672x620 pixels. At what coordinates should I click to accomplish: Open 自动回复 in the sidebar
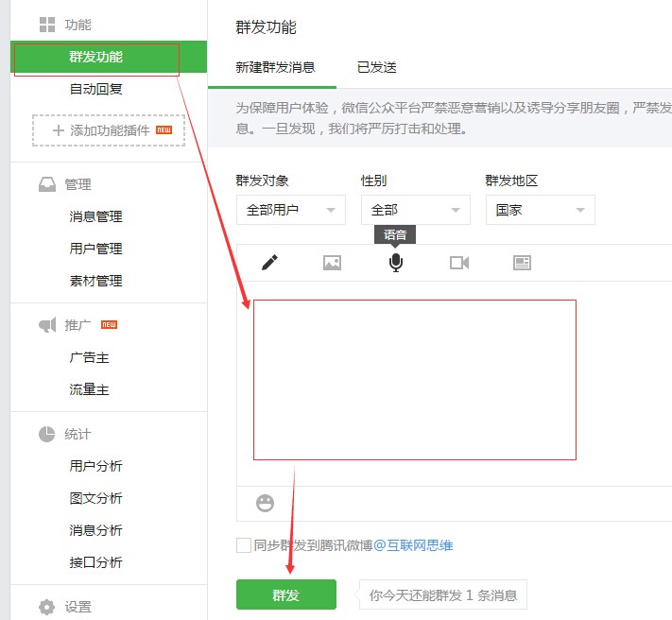95,89
